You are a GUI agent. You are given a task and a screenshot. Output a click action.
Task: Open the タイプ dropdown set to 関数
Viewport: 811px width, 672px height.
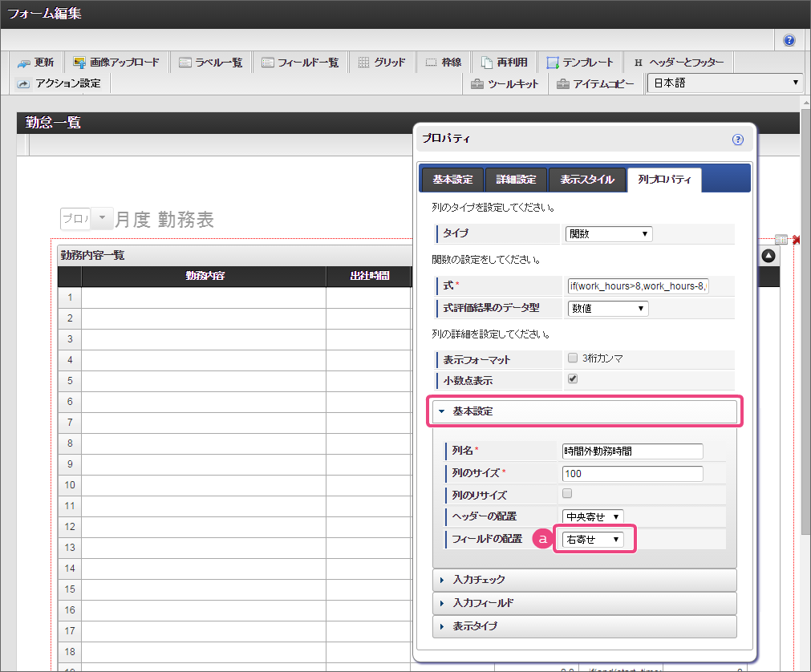pos(609,234)
